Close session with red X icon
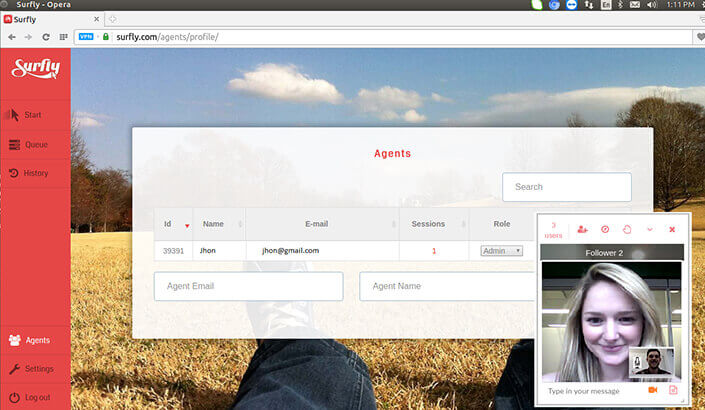 click(672, 229)
